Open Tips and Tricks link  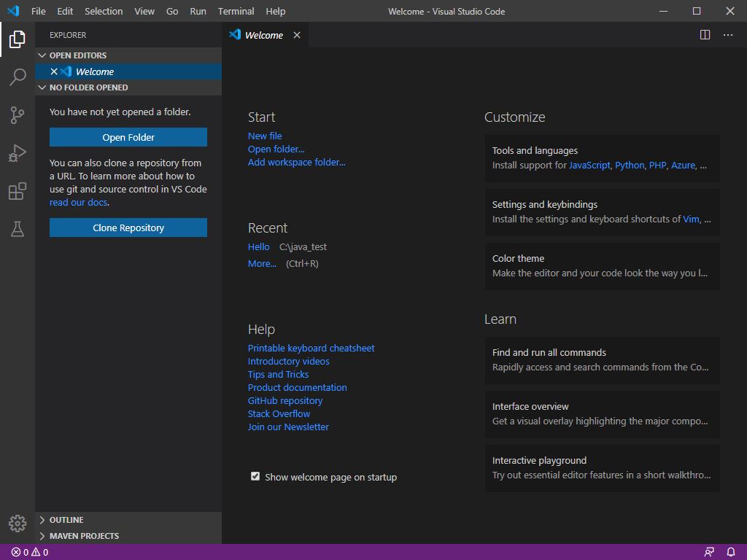tap(278, 374)
